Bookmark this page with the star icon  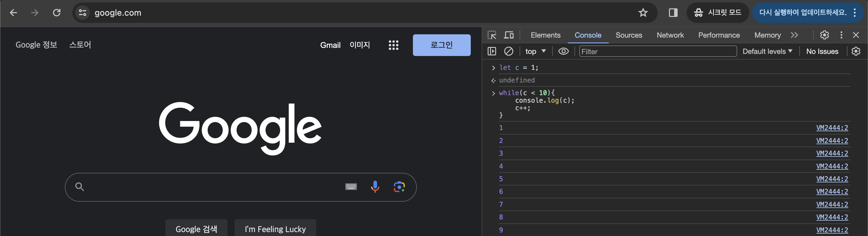coord(643,13)
